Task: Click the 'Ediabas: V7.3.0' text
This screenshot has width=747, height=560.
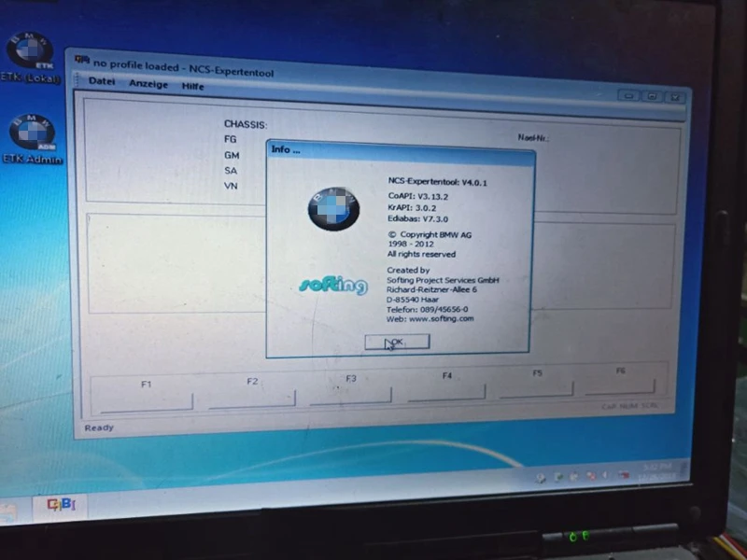Action: (417, 219)
